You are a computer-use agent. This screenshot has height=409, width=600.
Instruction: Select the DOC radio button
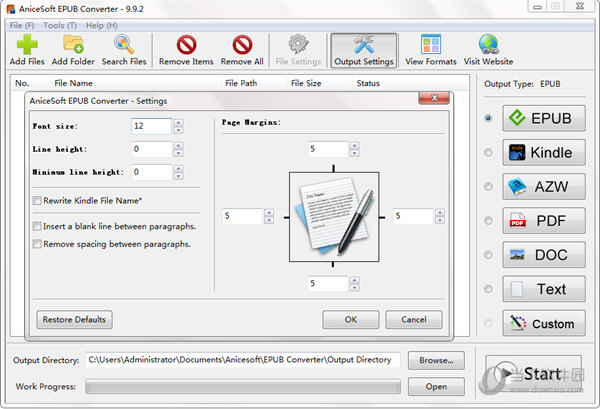coord(488,254)
